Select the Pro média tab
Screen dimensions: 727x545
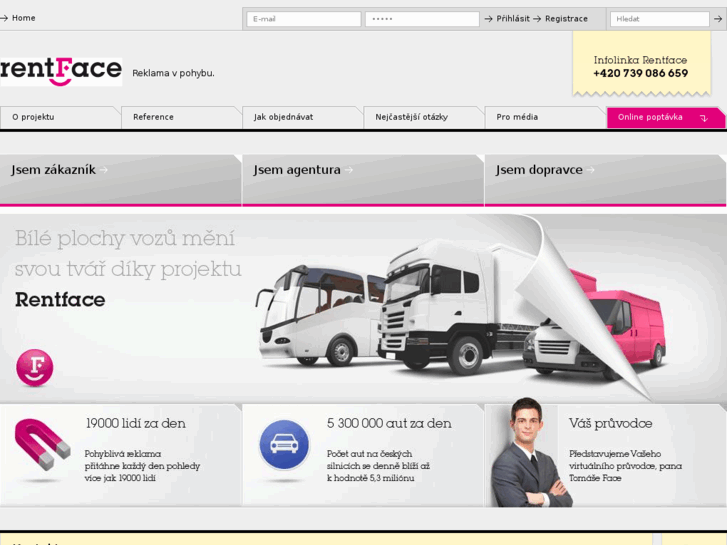coord(545,117)
